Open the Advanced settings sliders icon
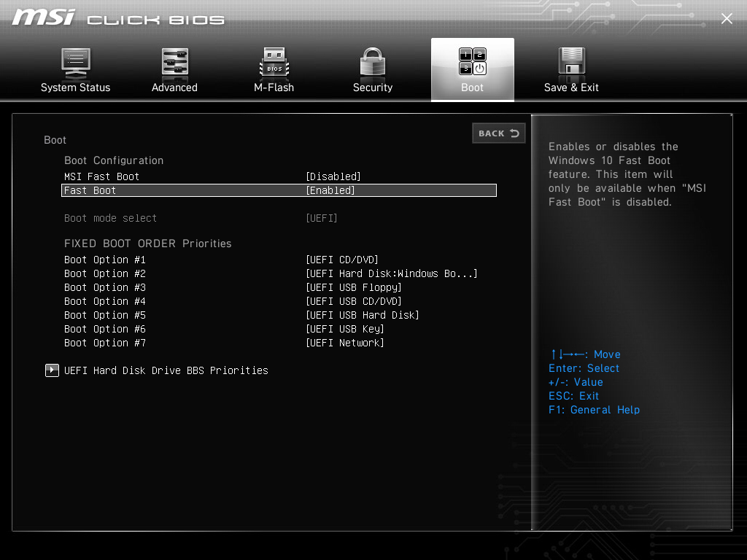747x560 pixels. click(175, 62)
